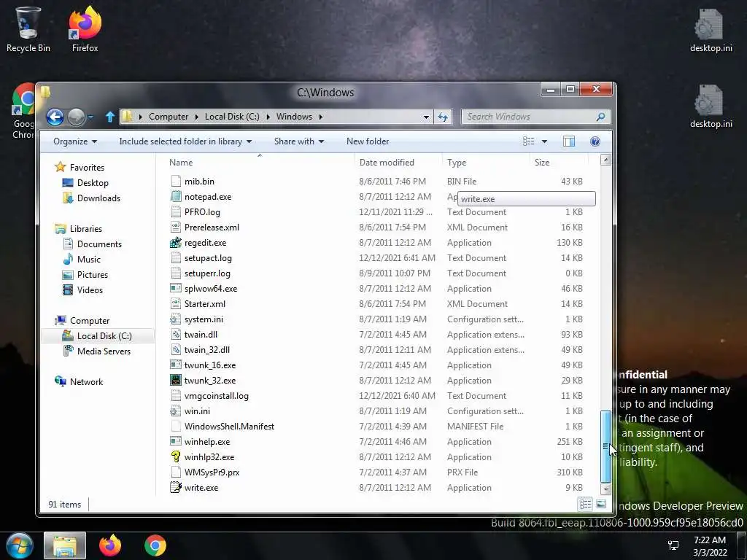Click Local Disk (C:) breadcrumb
This screenshot has width=747, height=560.
pyautogui.click(x=233, y=117)
